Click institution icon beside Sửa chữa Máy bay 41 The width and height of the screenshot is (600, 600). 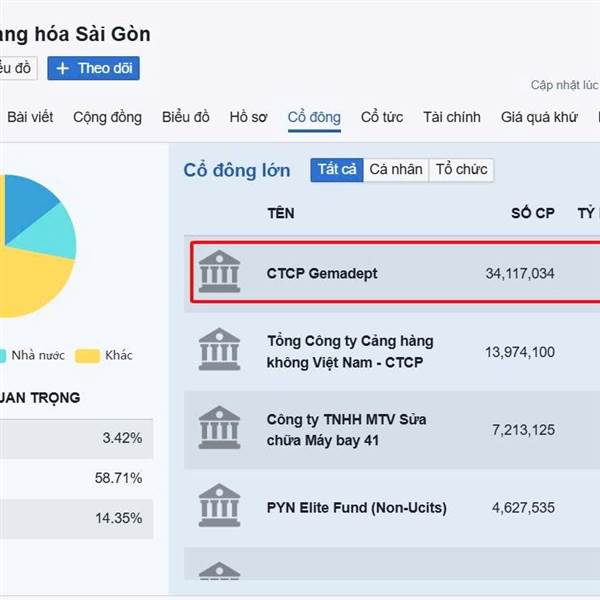coord(219,427)
